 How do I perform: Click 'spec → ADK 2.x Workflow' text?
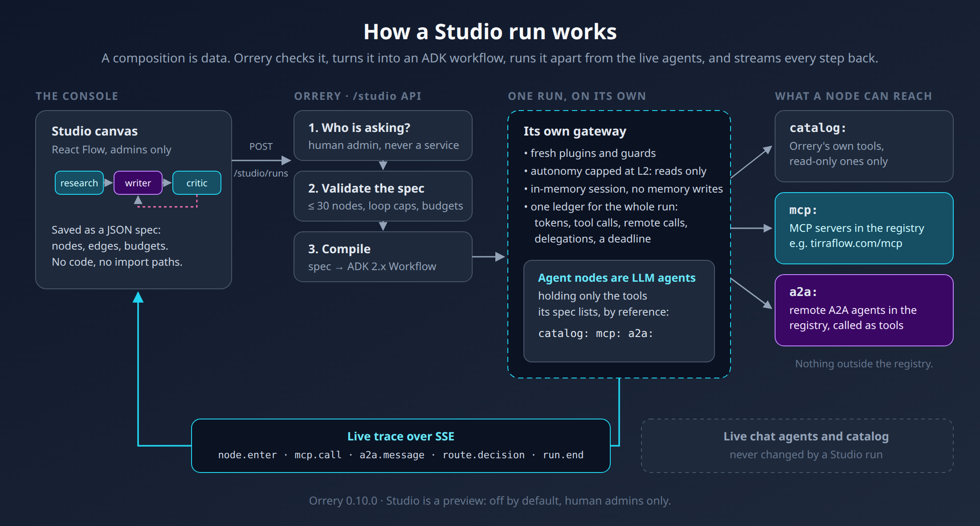372,267
